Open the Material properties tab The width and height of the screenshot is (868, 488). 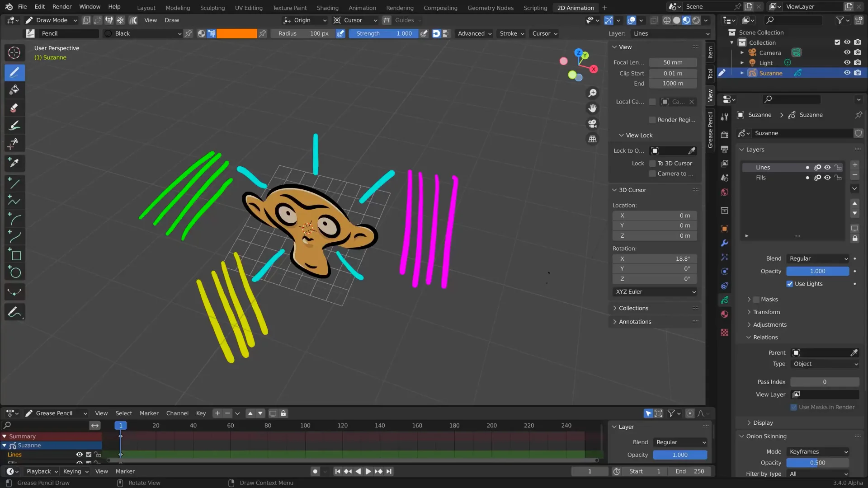click(x=724, y=314)
